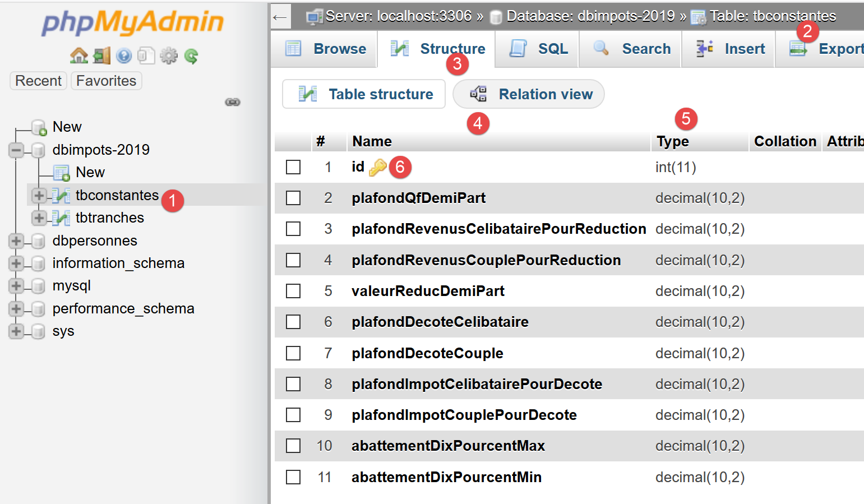Expand the dbpersonnes database node
Viewport: 864px width, 504px height.
(x=16, y=241)
